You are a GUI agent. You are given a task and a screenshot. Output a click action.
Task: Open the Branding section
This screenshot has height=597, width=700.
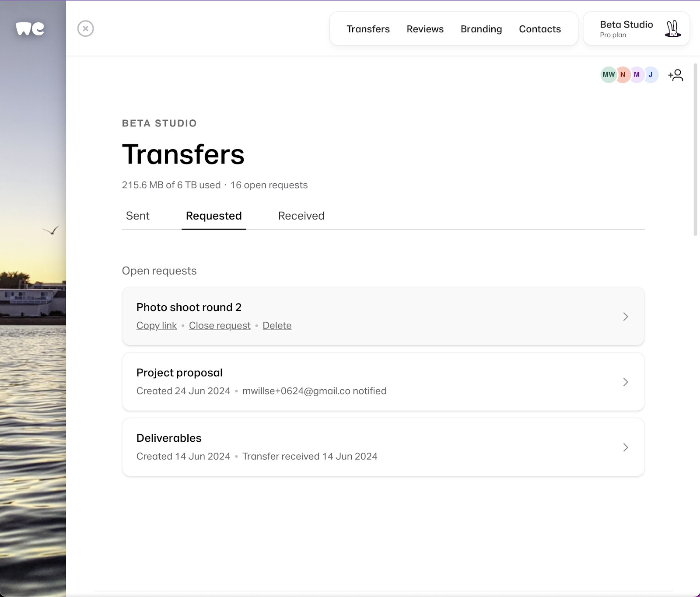pyautogui.click(x=481, y=29)
